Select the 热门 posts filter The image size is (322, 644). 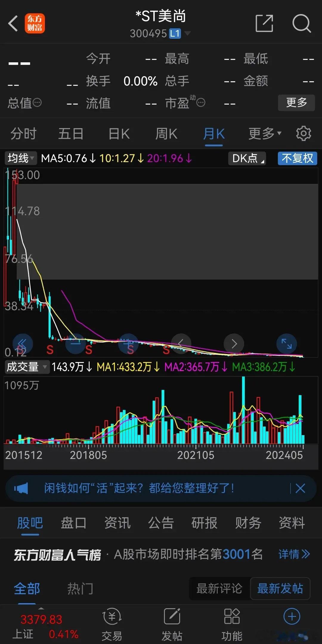[80, 589]
